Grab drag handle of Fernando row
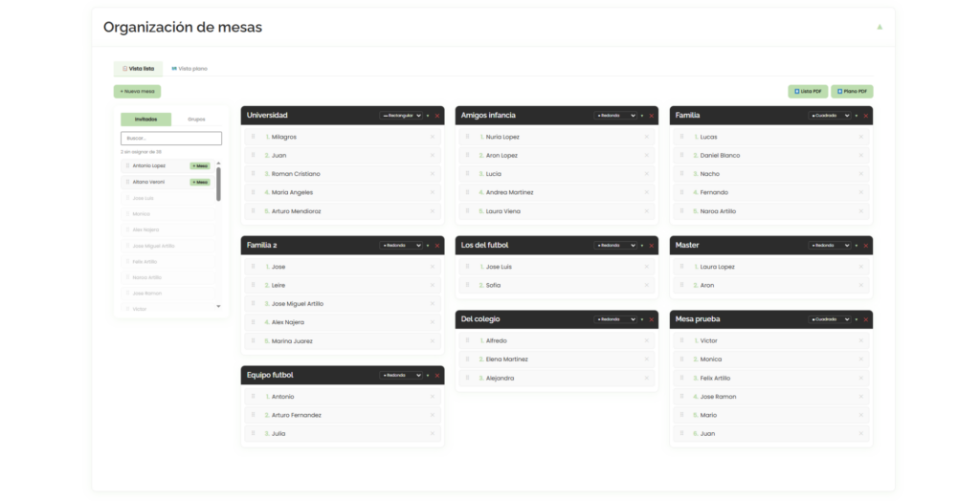 pos(681,192)
